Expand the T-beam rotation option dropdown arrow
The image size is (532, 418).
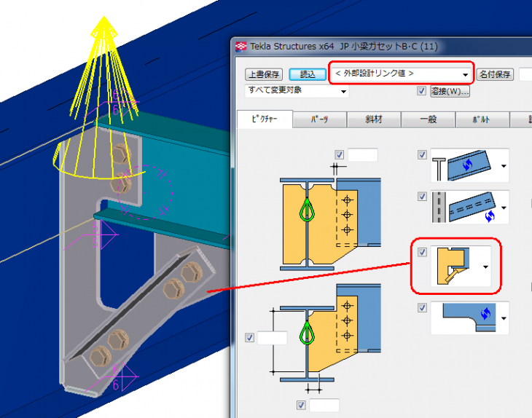click(504, 166)
